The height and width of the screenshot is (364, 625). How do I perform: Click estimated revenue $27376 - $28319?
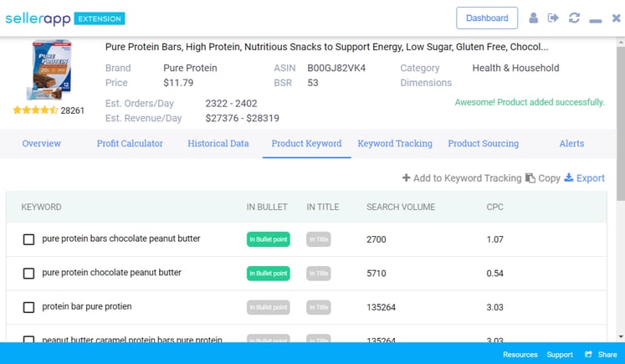[243, 119]
